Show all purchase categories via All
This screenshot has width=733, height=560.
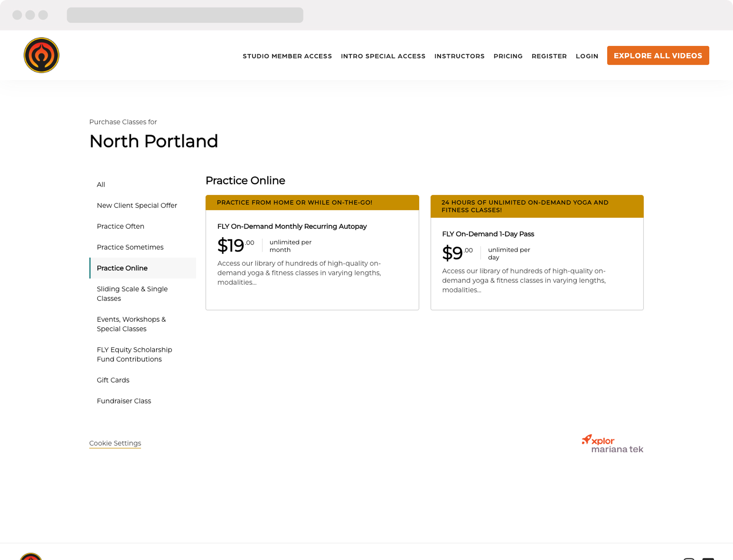(x=101, y=185)
